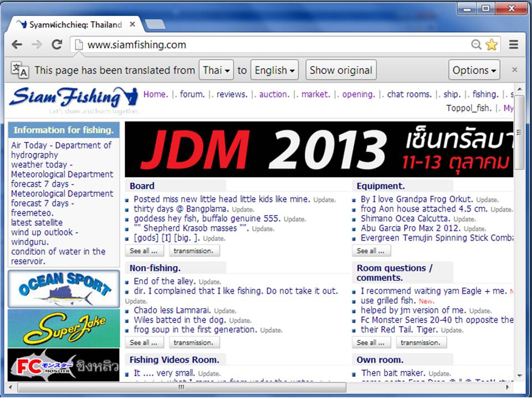Click the browser forward arrow
Image resolution: width=532 pixels, height=399 pixels.
click(x=37, y=45)
